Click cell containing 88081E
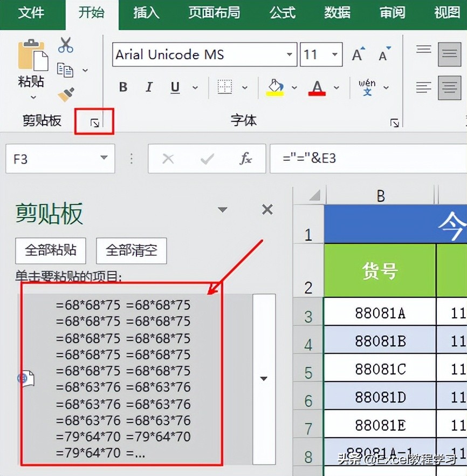 380,424
